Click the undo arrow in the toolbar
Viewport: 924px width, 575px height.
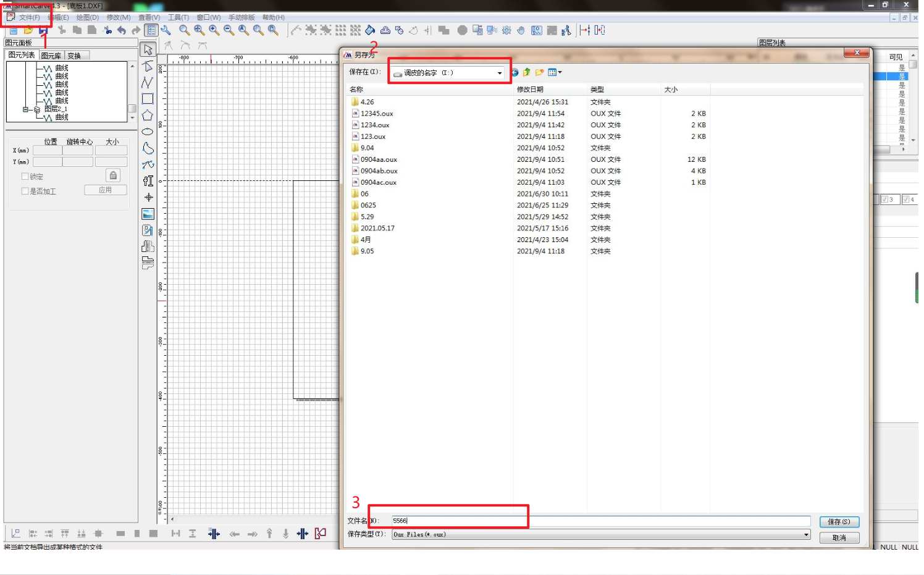click(x=122, y=30)
